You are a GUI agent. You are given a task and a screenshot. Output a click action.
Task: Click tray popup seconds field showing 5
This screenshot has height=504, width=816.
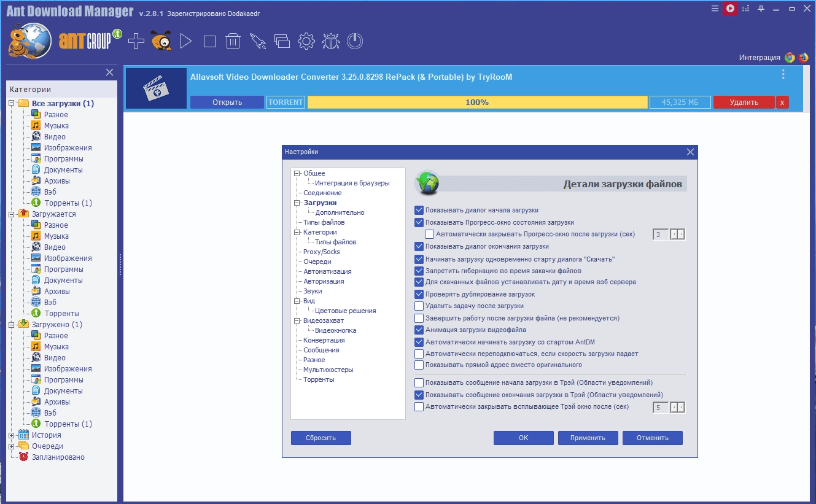click(660, 408)
